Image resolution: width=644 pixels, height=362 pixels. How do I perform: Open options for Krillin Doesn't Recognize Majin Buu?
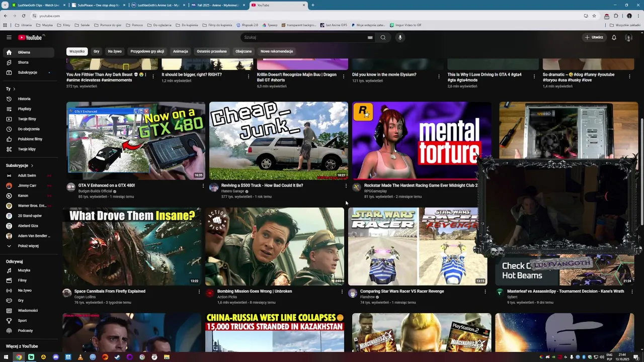(344, 76)
